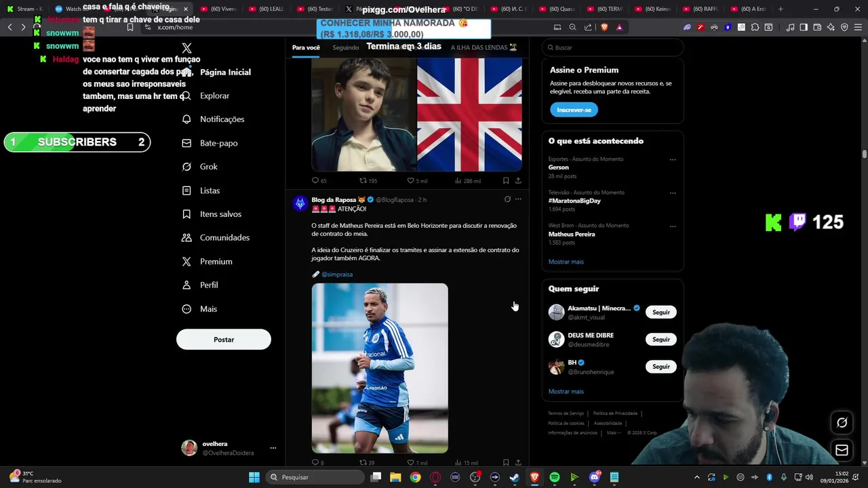This screenshot has width=868, height=488.
Task: Open floating Grok button at the right edge
Action: (x=842, y=423)
